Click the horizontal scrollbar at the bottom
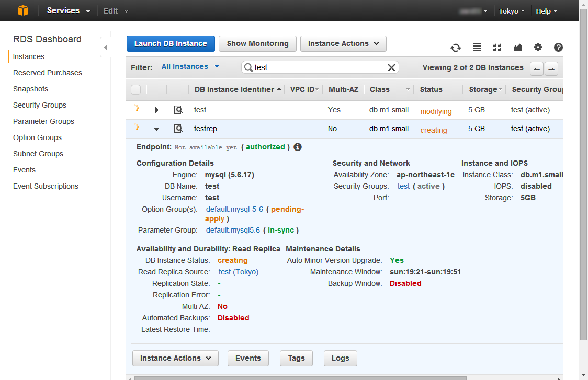 point(300,378)
